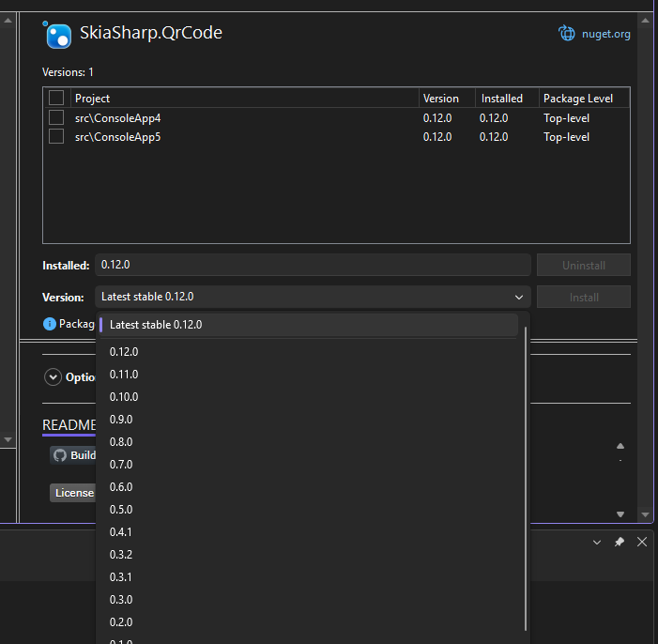The width and height of the screenshot is (658, 644).
Task: Click the License badge
Action: [73, 493]
